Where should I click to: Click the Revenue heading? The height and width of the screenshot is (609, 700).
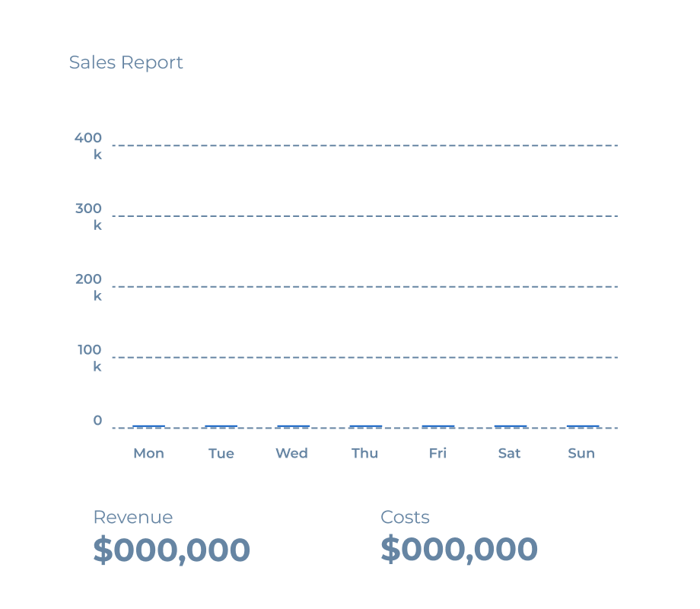click(x=133, y=518)
